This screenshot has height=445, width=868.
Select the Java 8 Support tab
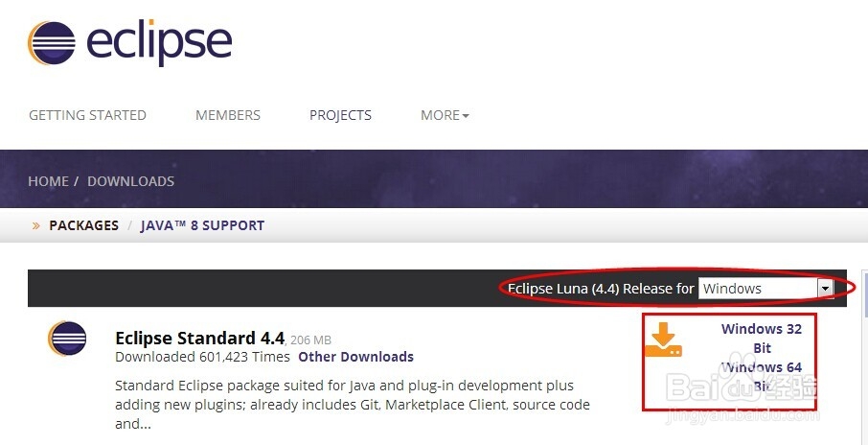(202, 225)
